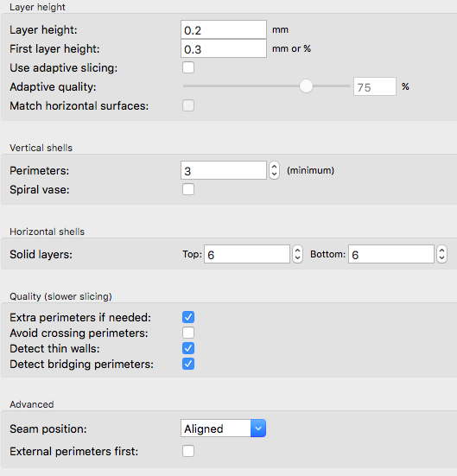Viewport: 457px width, 476px height.
Task: Decrease Perimeters with the stepper down arrow
Action: tap(274, 175)
